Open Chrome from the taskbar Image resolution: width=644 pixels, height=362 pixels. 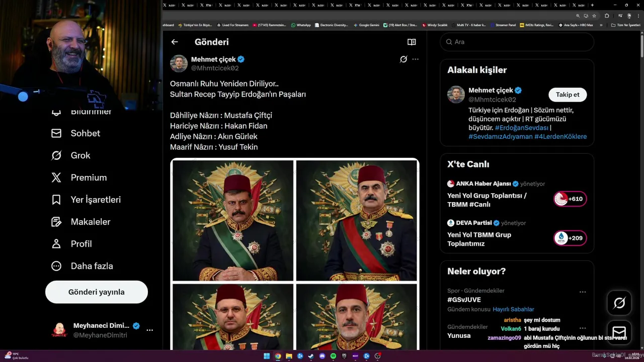click(278, 356)
